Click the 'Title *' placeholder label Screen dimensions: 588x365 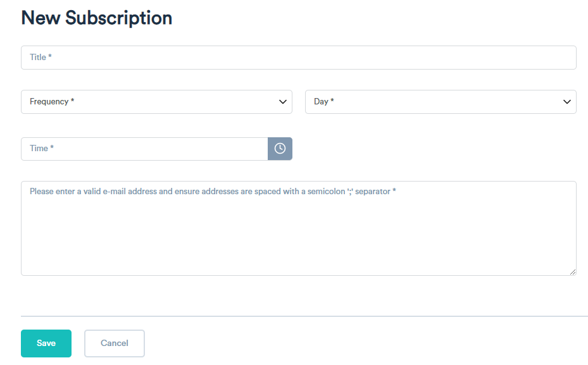(x=41, y=58)
